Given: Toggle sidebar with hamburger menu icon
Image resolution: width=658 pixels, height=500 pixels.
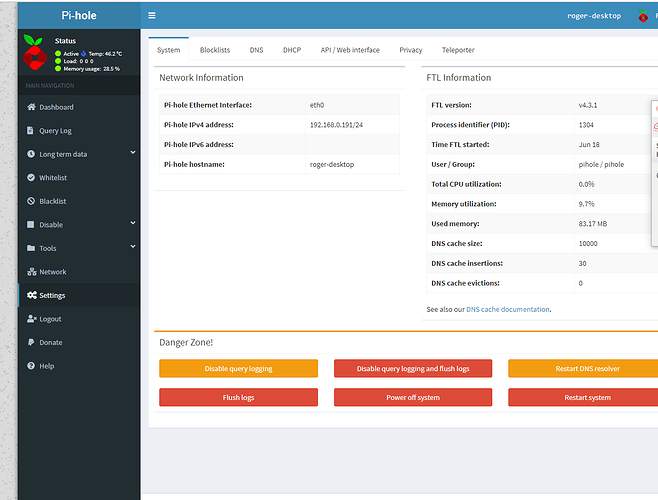Looking at the screenshot, I should pos(152,16).
